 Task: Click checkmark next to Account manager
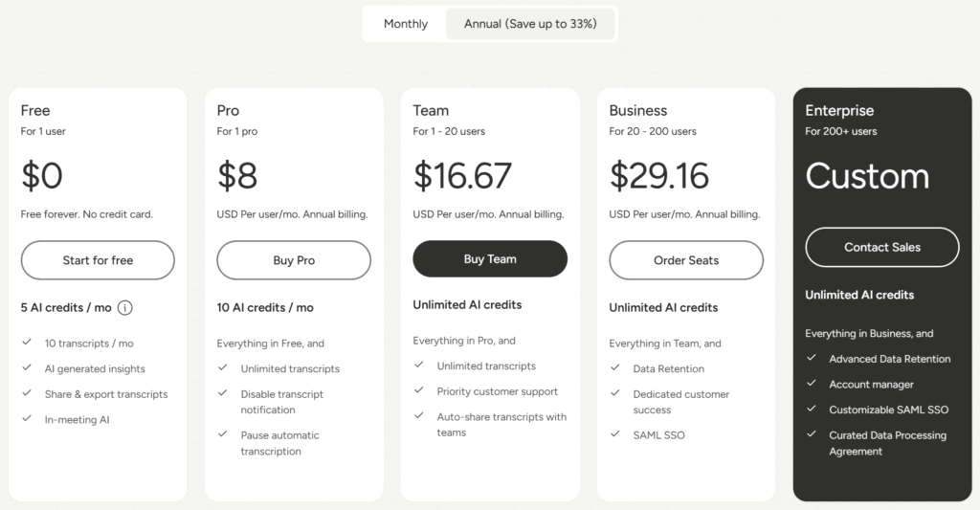pyautogui.click(x=811, y=384)
